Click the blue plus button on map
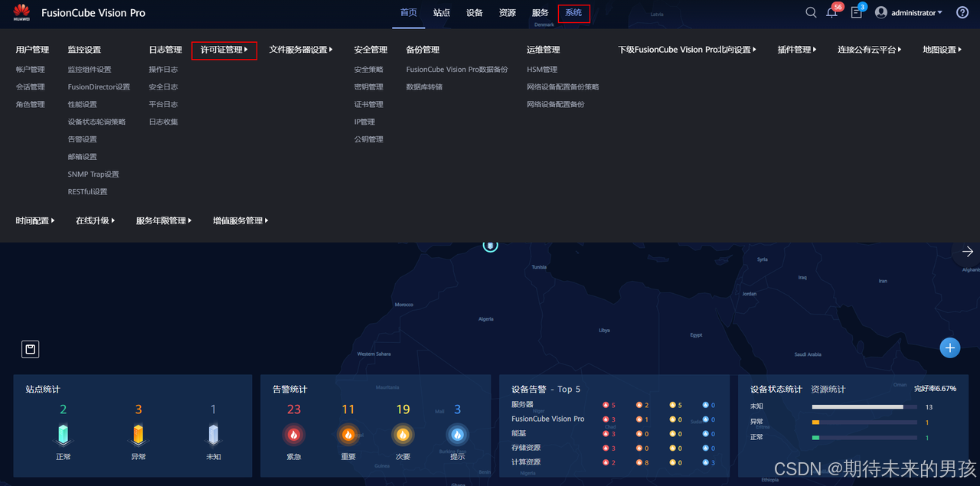This screenshot has width=980, height=486. 949,348
